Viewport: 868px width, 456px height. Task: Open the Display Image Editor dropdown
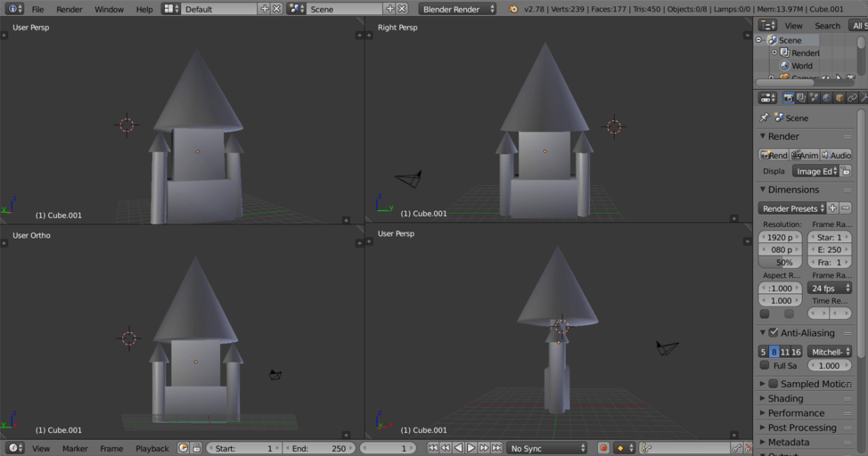pos(816,172)
